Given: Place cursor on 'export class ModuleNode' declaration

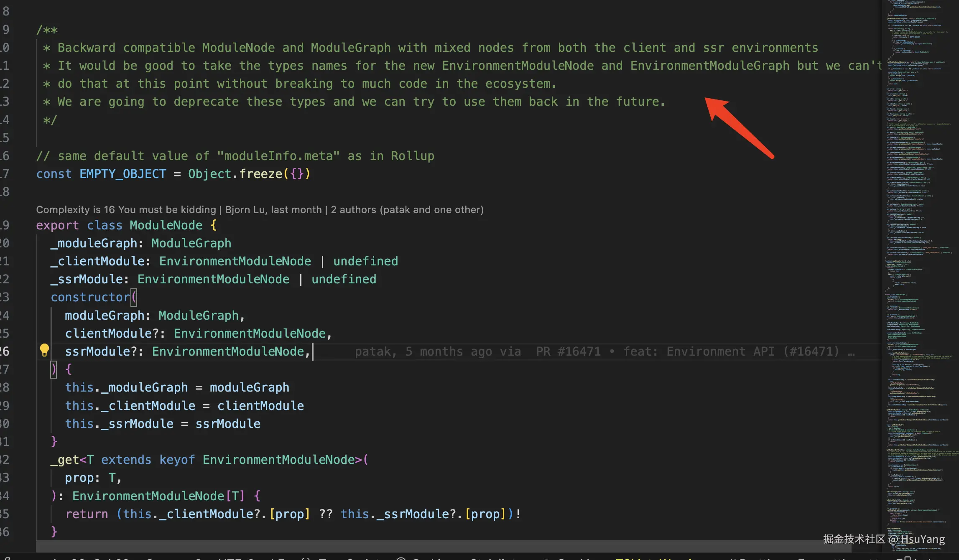Looking at the screenshot, I should (x=166, y=225).
